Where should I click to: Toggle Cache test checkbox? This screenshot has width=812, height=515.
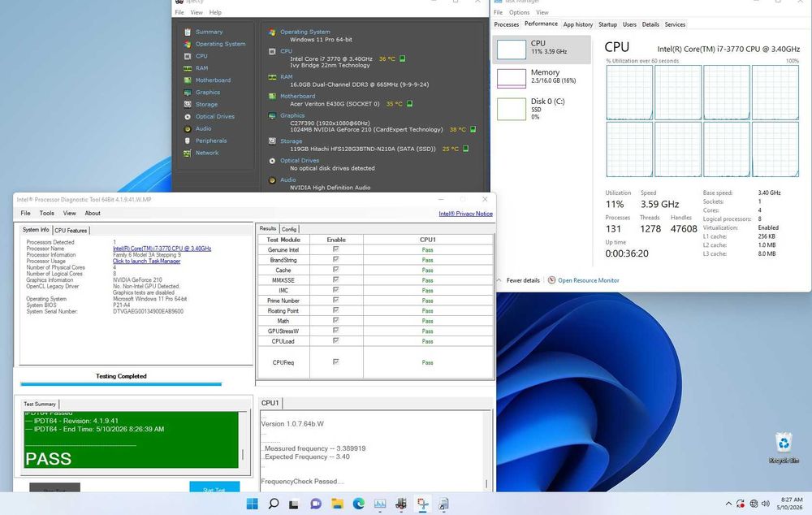pos(335,270)
